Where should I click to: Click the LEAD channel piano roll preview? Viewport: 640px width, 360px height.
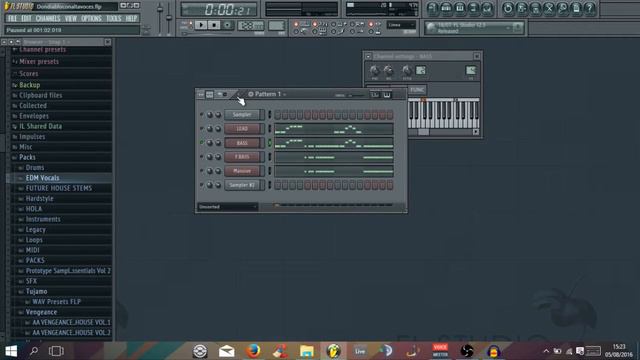334,129
